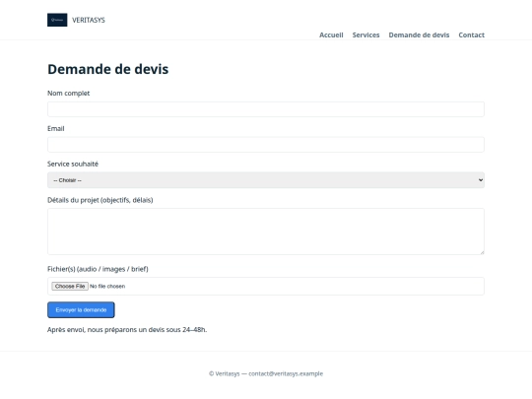This screenshot has width=532, height=399.
Task: Open the Contact nav link
Action: 471,34
